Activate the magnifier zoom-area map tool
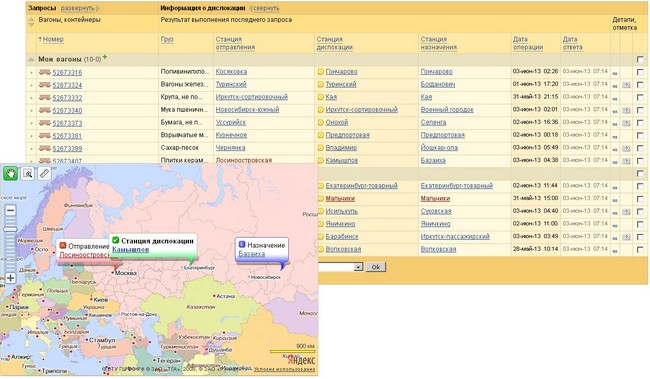The width and height of the screenshot is (650, 379). [28, 173]
